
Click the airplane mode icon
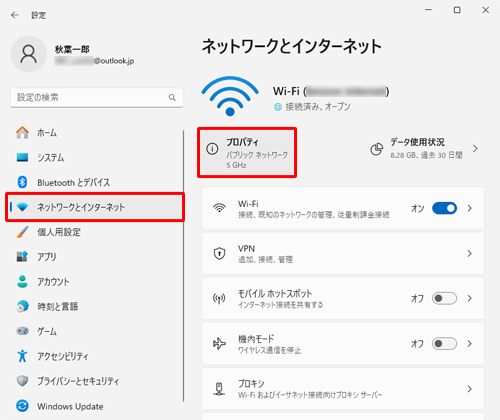coord(219,343)
